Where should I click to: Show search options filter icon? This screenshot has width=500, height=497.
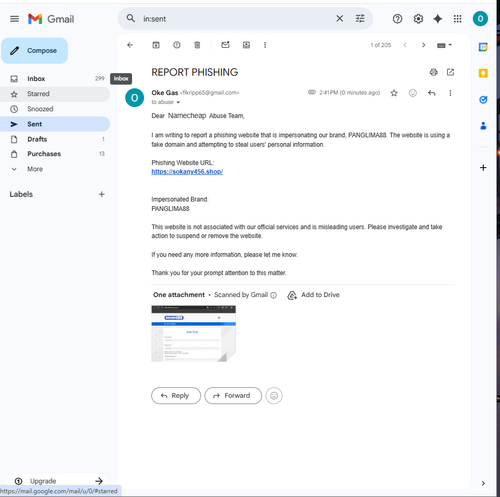(x=360, y=19)
